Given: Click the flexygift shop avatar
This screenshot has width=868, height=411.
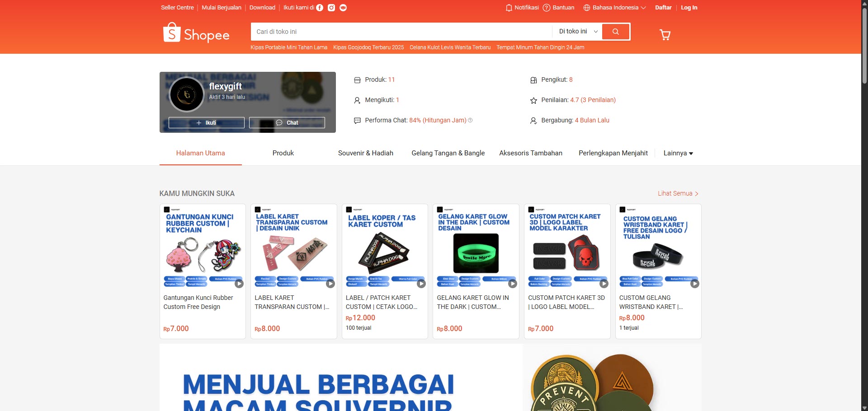Looking at the screenshot, I should pos(186,95).
